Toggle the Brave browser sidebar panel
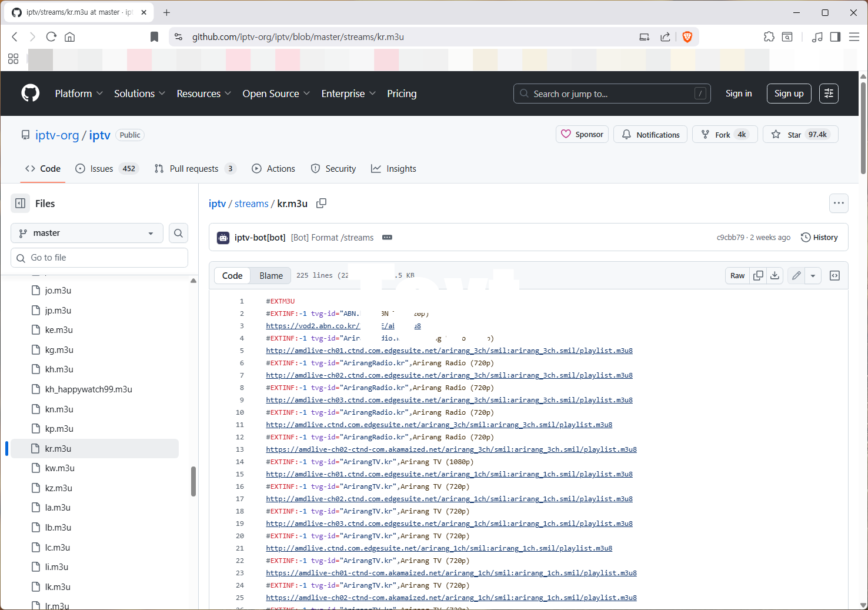 pyautogui.click(x=835, y=37)
